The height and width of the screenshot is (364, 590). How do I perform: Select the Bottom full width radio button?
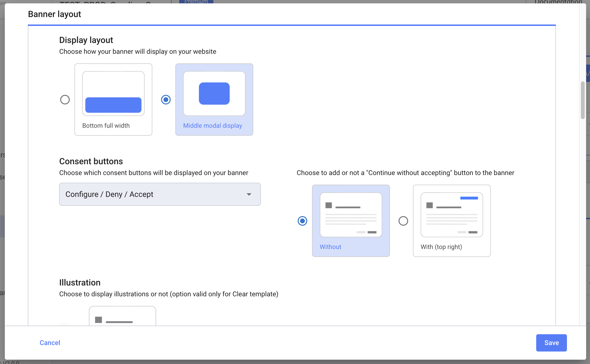point(65,100)
